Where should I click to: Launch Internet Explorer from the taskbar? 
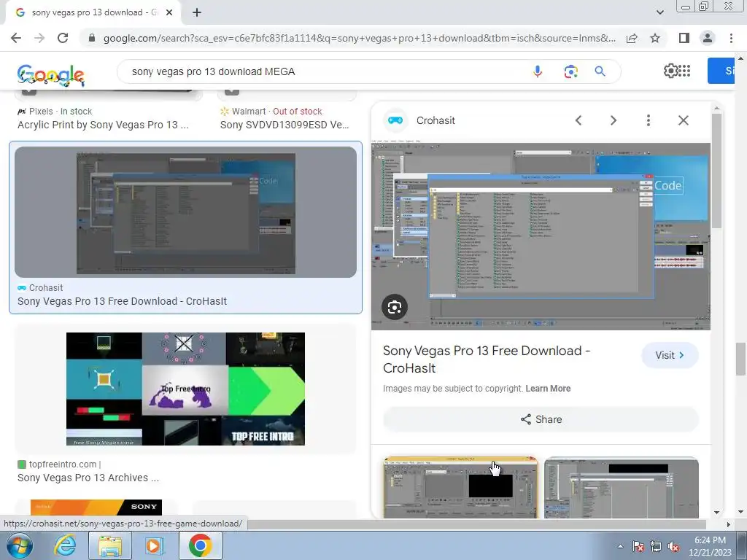coord(64,545)
